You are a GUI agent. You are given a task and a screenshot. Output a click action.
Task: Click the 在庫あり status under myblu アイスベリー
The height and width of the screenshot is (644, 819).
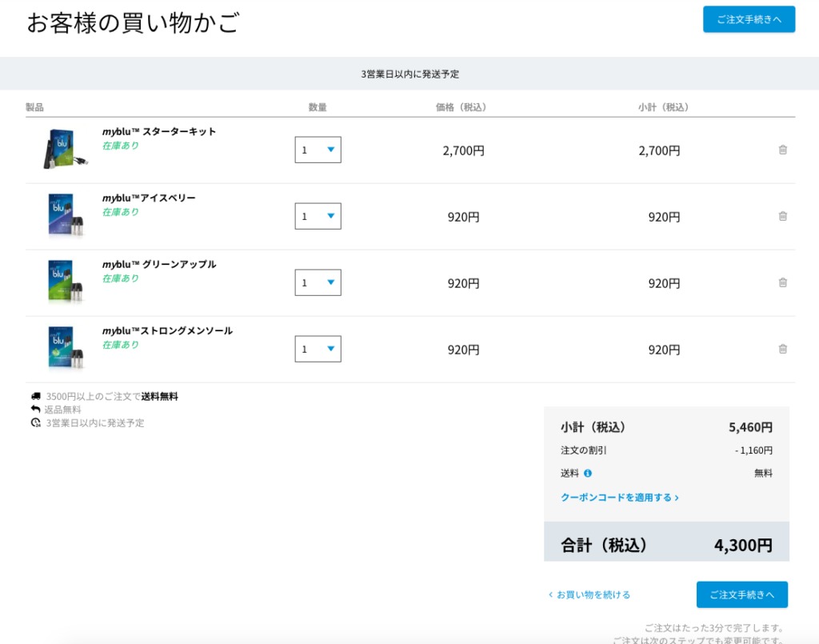(x=120, y=212)
